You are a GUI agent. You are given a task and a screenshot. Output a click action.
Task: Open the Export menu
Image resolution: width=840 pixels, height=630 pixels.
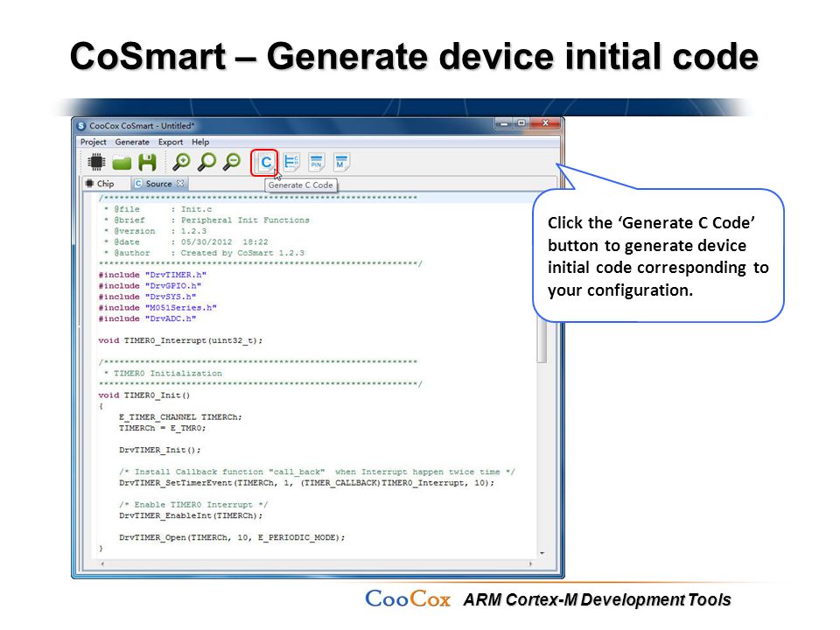[x=171, y=142]
